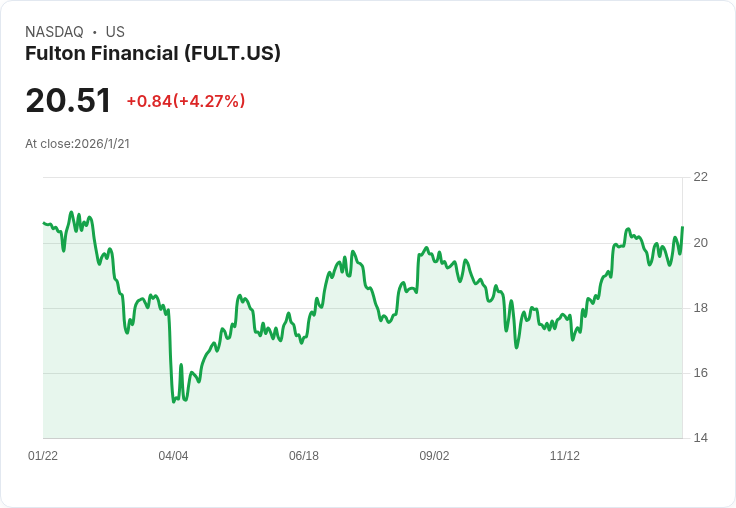The height and width of the screenshot is (508, 736).
Task: Click the US market label
Action: 115,32
